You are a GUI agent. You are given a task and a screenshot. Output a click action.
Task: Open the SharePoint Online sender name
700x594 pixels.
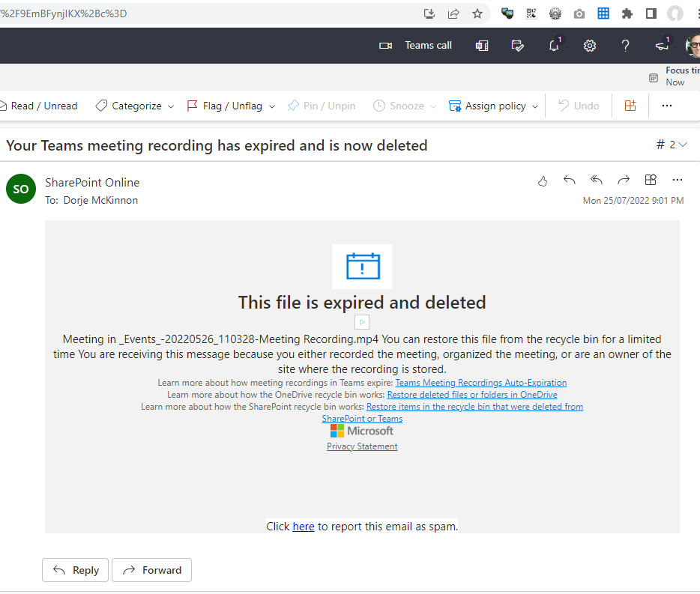pyautogui.click(x=92, y=183)
